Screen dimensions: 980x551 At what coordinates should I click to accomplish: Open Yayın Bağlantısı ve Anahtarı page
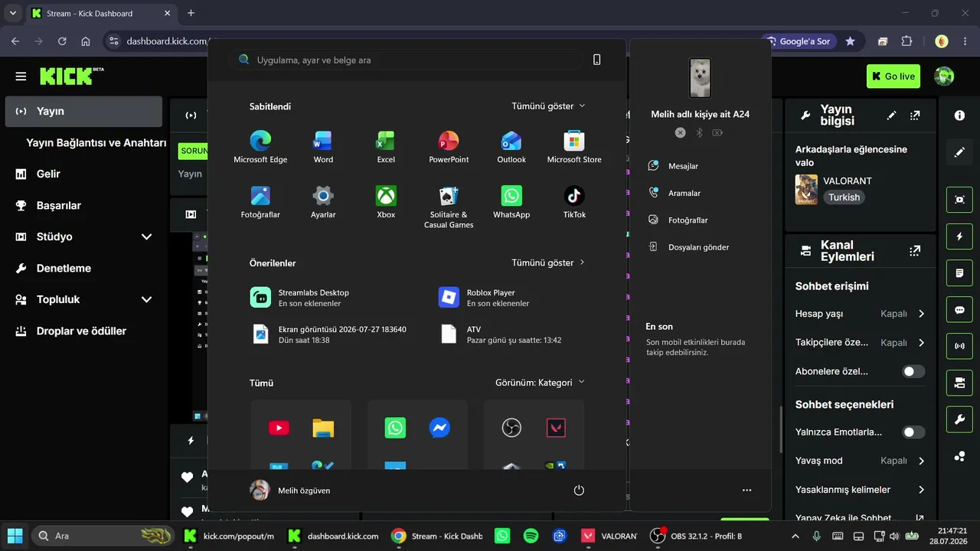96,142
